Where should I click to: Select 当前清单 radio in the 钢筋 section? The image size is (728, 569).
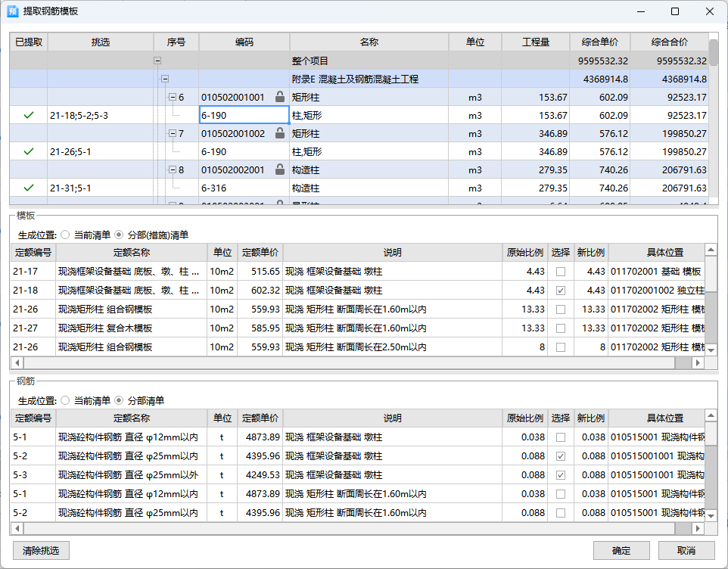click(65, 400)
